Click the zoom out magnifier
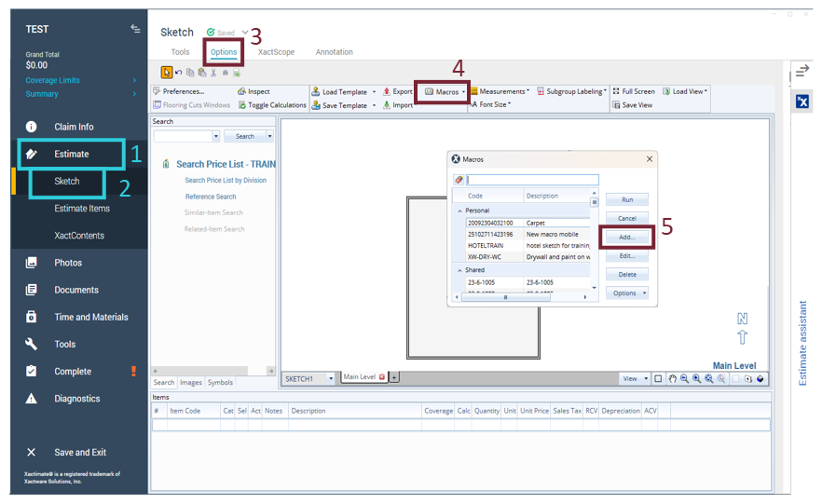Screen dimensions: 822x504 pos(684,379)
